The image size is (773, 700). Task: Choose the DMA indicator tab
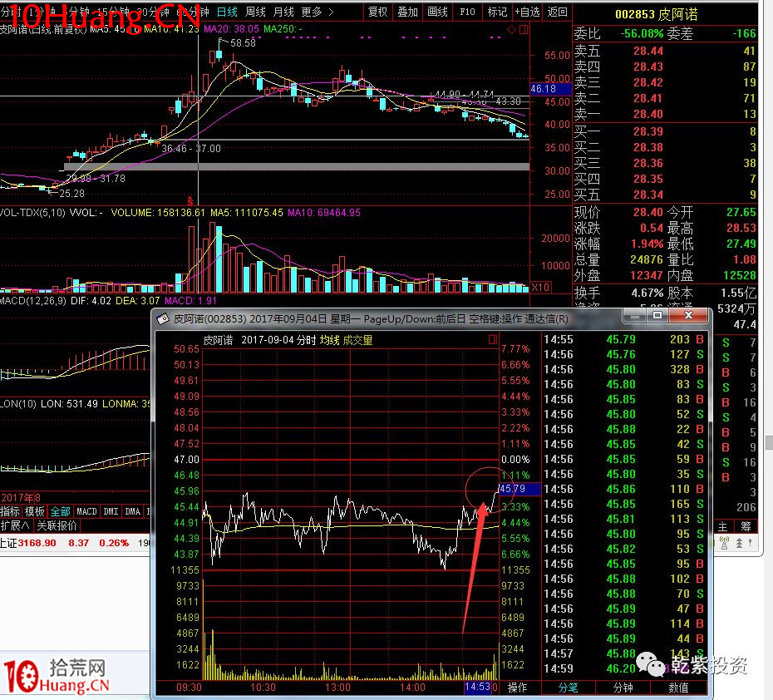click(133, 511)
